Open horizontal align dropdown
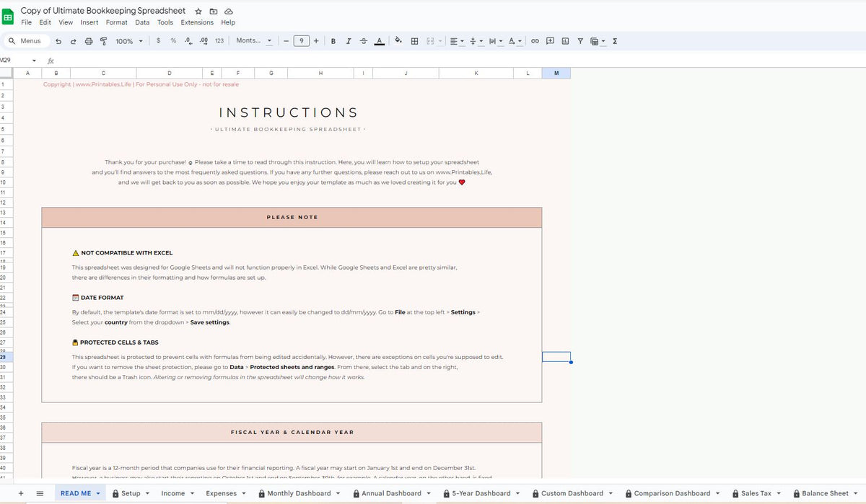The height and width of the screenshot is (504, 866). 458,41
